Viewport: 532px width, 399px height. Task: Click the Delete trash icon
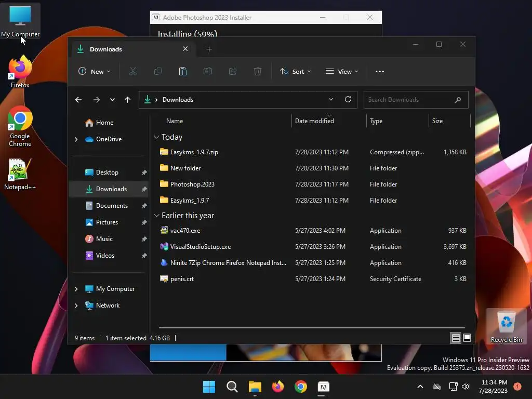pyautogui.click(x=258, y=71)
